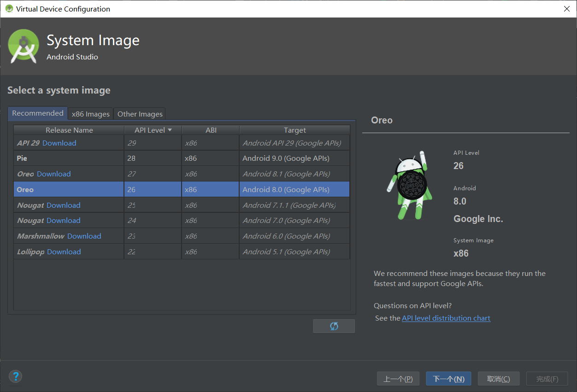Click the 取消(C) cancel button
Image resolution: width=577 pixels, height=392 pixels.
(499, 379)
